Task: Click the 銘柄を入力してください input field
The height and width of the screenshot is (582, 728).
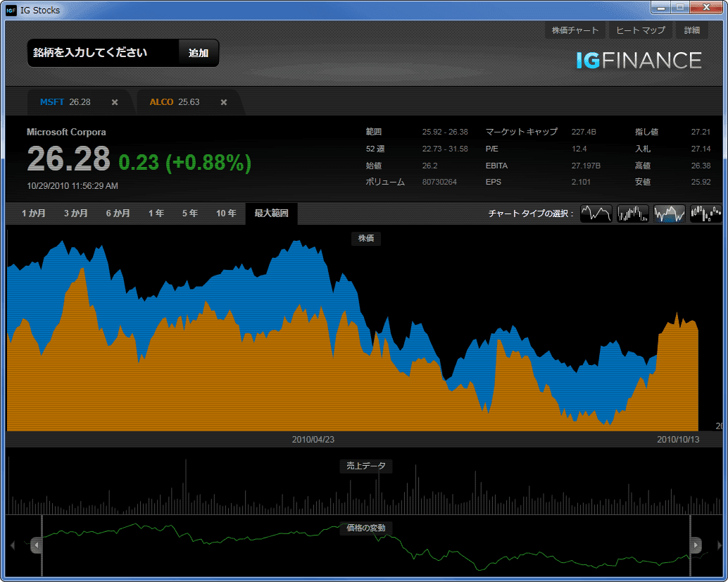Action: point(103,53)
